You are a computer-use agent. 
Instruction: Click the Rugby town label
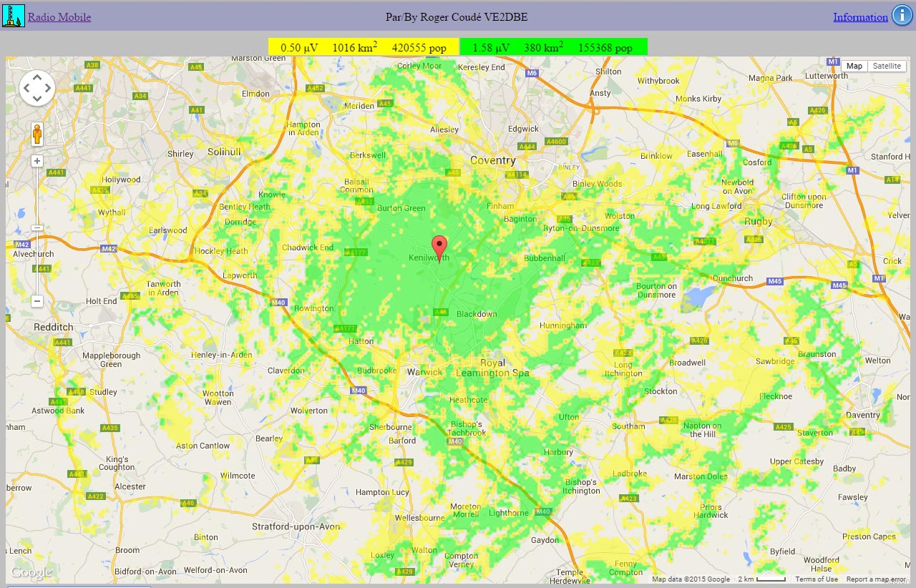click(x=758, y=221)
